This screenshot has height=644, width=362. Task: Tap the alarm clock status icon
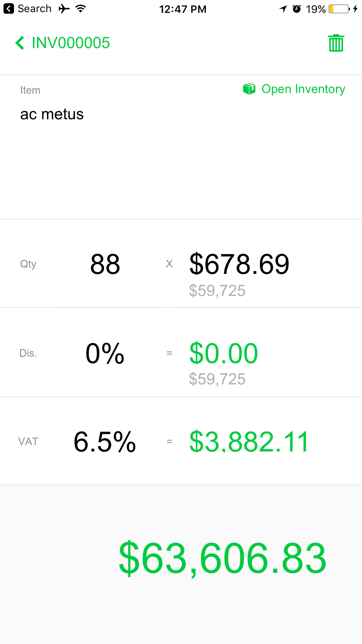tap(297, 9)
